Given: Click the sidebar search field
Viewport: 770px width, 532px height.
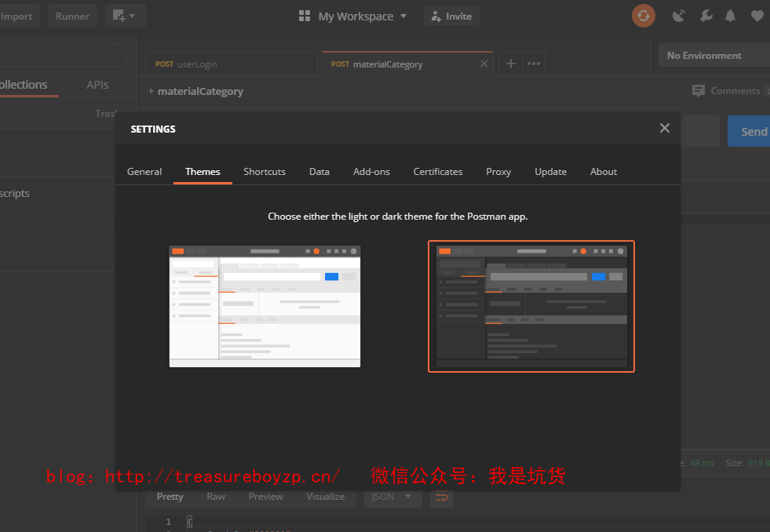Looking at the screenshot, I should (64, 55).
